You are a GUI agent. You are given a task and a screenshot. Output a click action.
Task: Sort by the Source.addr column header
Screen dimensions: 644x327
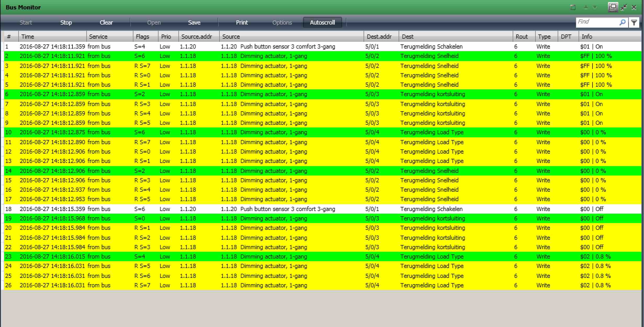point(199,37)
